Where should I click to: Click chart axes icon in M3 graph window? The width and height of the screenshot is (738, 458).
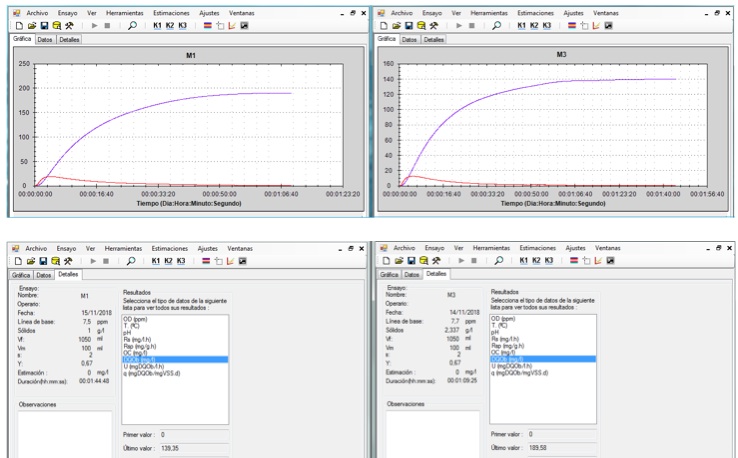pos(596,25)
